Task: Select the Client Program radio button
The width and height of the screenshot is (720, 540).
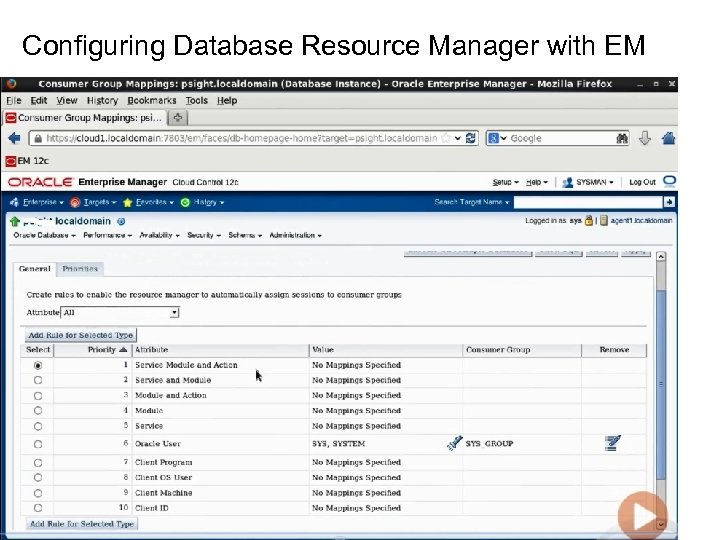Action: pyautogui.click(x=38, y=463)
